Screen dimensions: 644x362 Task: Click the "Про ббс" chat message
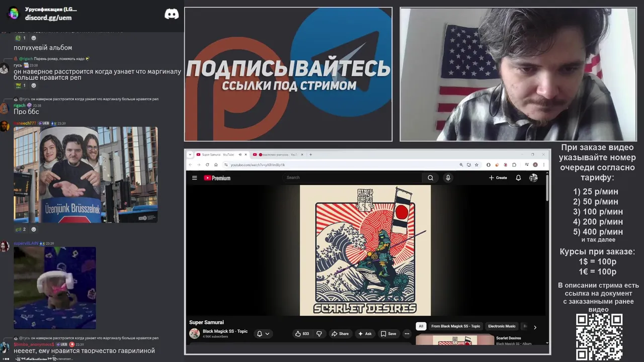[x=26, y=112]
